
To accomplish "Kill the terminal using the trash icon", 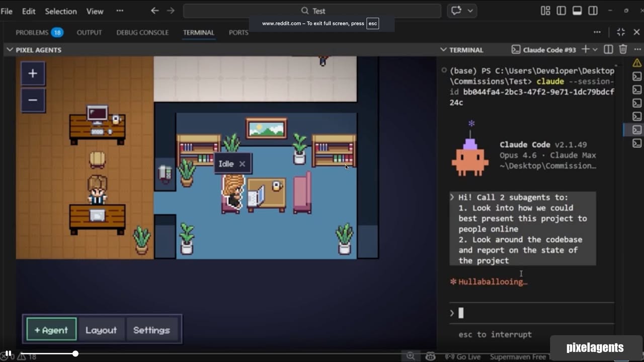I will point(622,49).
